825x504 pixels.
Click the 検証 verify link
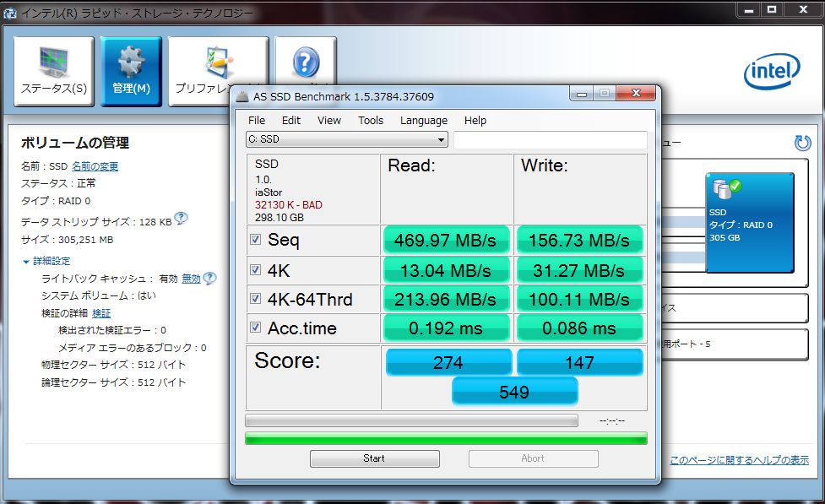click(101, 313)
